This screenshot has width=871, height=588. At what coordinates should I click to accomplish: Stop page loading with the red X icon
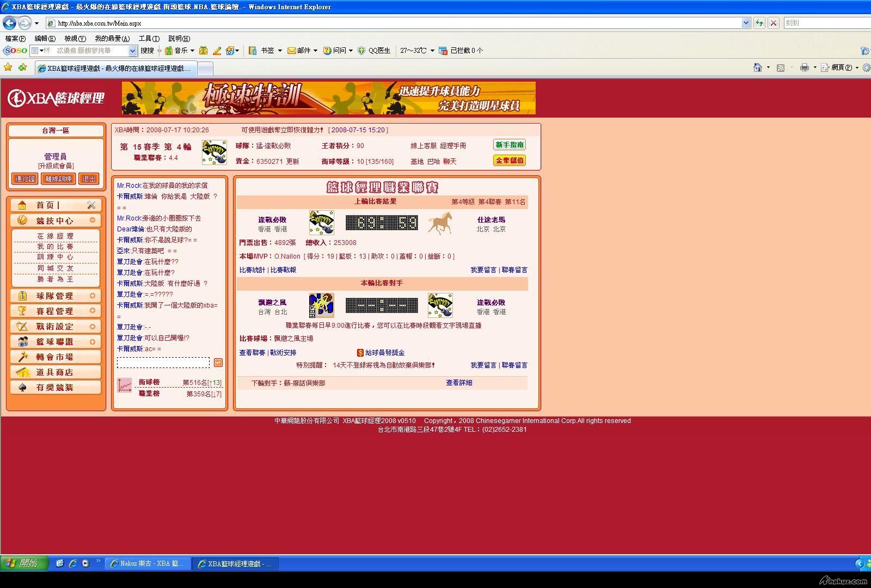(773, 23)
